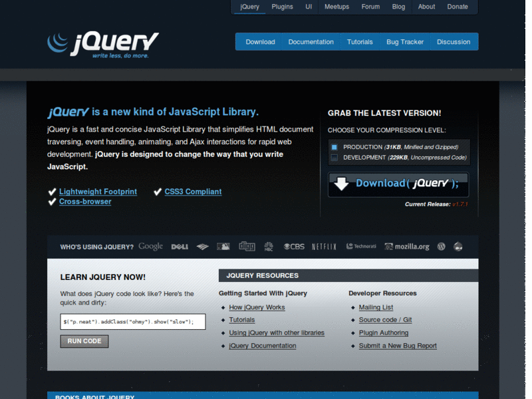The image size is (532, 399).
Task: Click the Technorati logo
Action: point(361,246)
